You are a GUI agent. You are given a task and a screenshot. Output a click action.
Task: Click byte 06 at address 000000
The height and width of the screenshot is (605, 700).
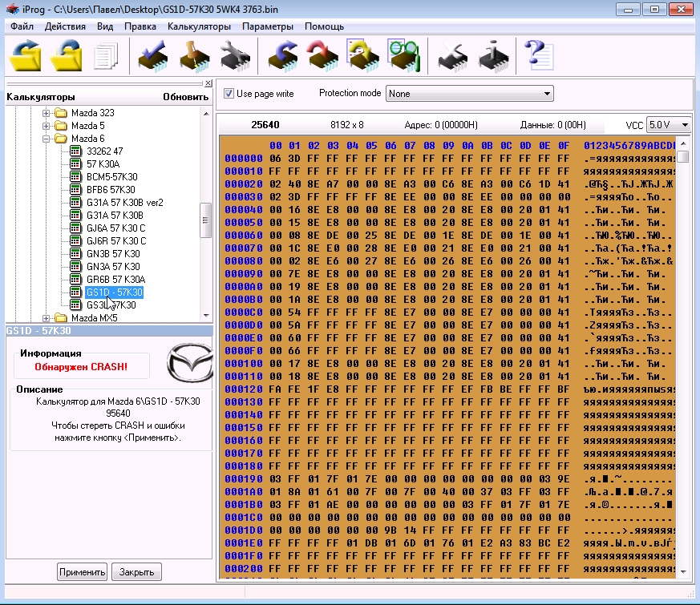tap(276, 159)
